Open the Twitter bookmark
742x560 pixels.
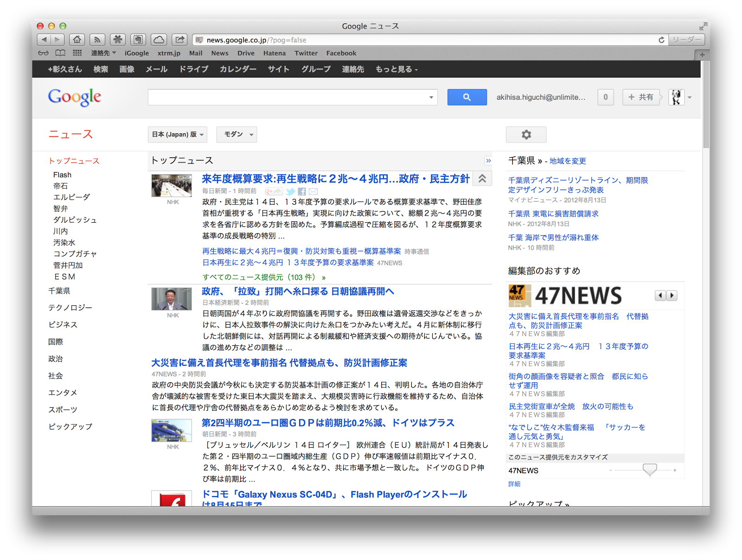click(306, 53)
